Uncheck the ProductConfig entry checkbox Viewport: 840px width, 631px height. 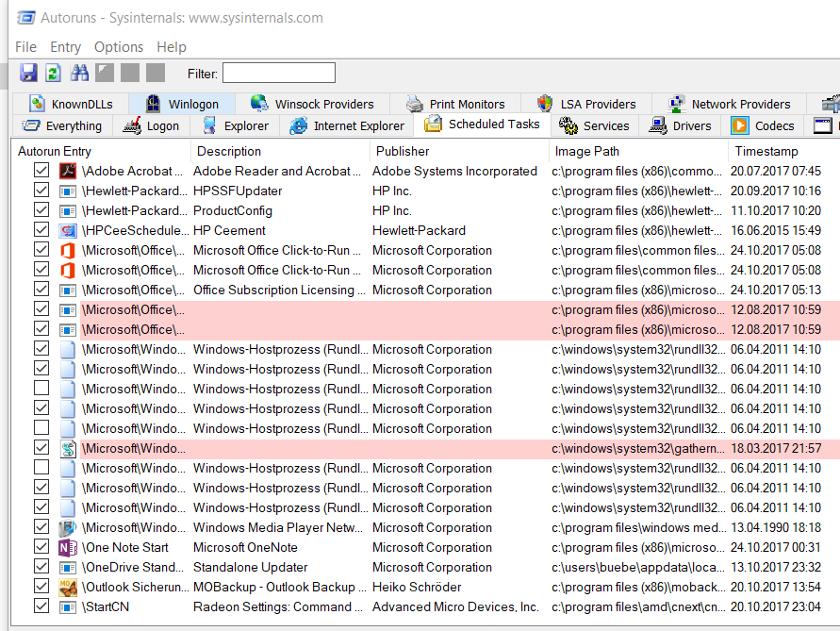coord(41,210)
